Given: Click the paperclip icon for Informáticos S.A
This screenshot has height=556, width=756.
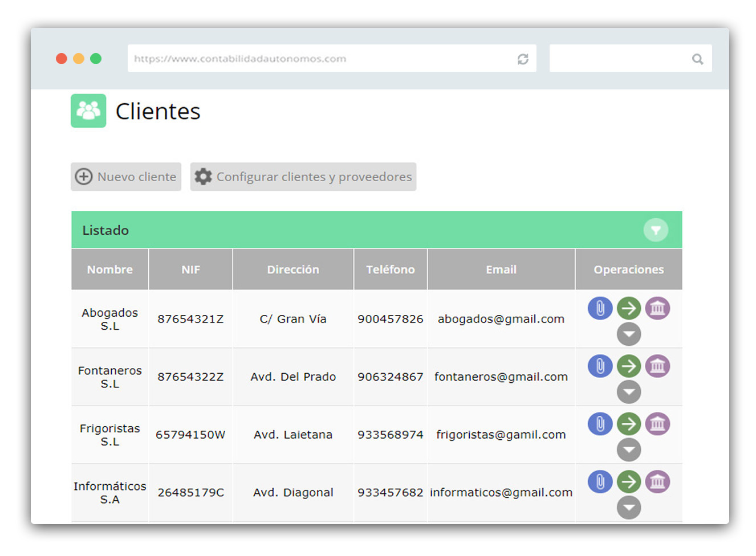Looking at the screenshot, I should click(x=600, y=481).
